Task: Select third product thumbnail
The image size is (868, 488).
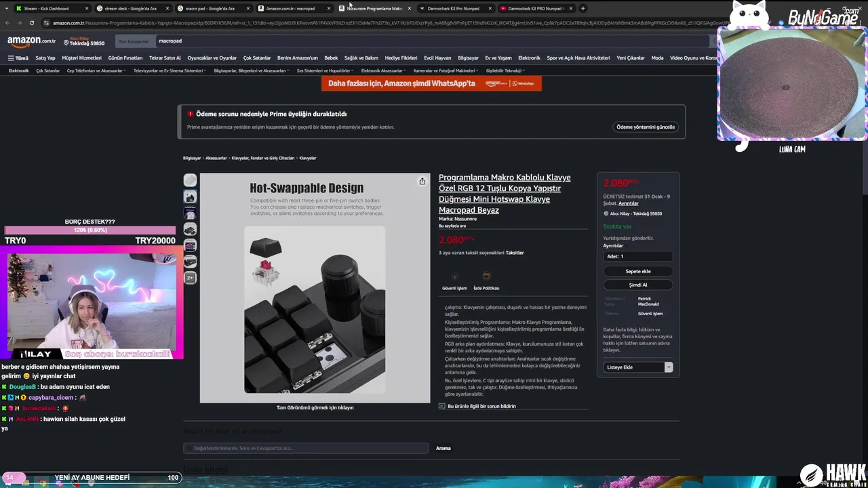Action: [190, 213]
